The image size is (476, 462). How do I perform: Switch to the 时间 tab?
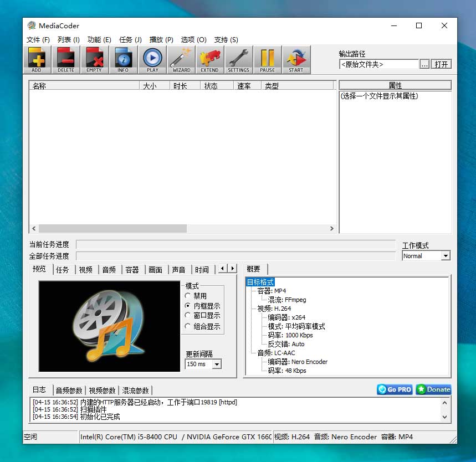tap(202, 270)
